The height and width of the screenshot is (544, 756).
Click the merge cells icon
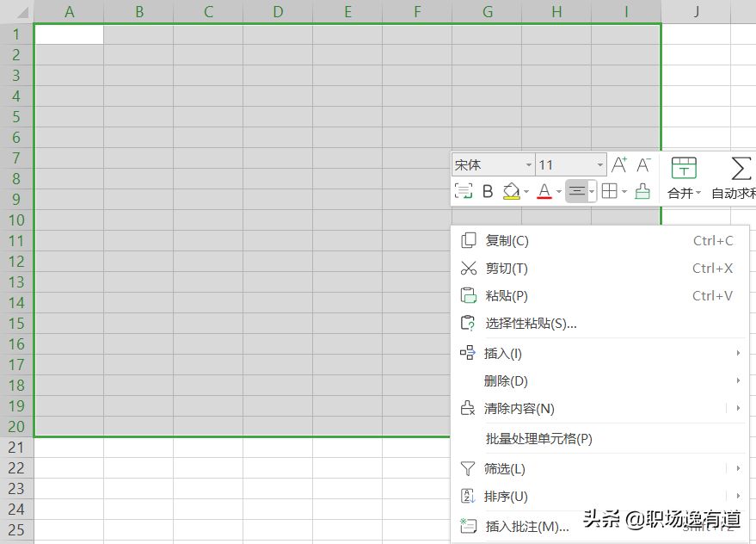[x=684, y=168]
